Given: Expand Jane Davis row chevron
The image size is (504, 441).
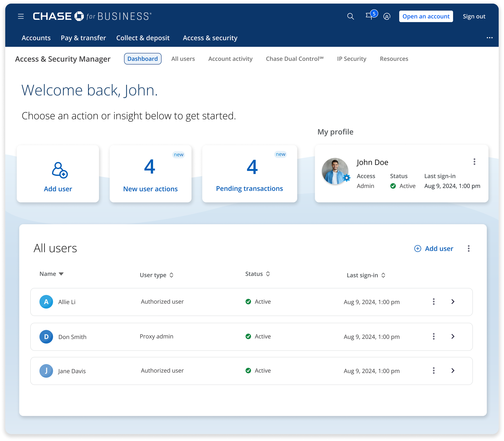Looking at the screenshot, I should pos(453,371).
